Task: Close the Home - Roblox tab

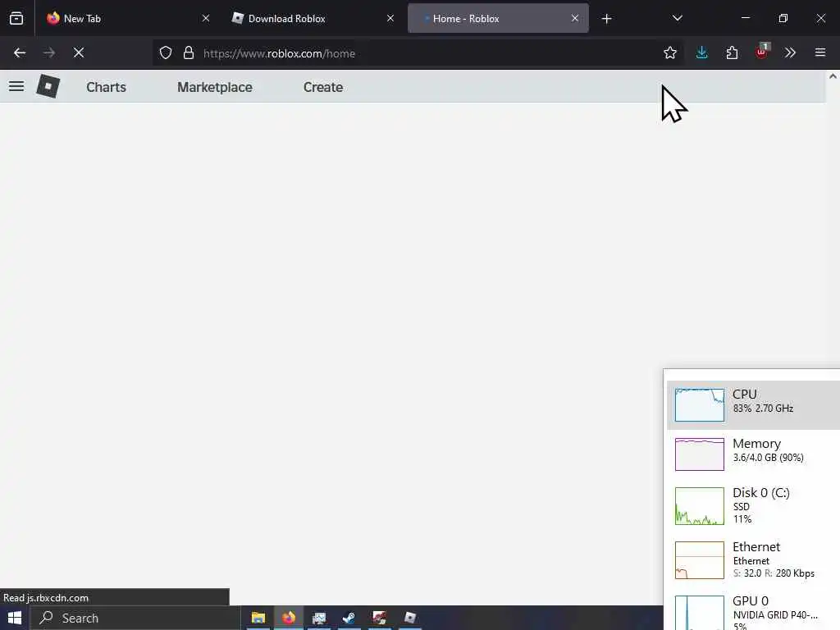Action: click(575, 18)
